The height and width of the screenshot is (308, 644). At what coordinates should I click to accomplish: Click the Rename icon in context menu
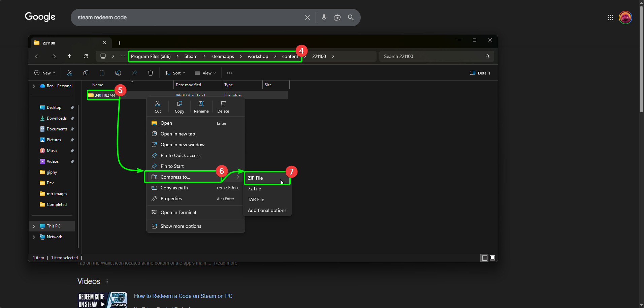(x=201, y=106)
